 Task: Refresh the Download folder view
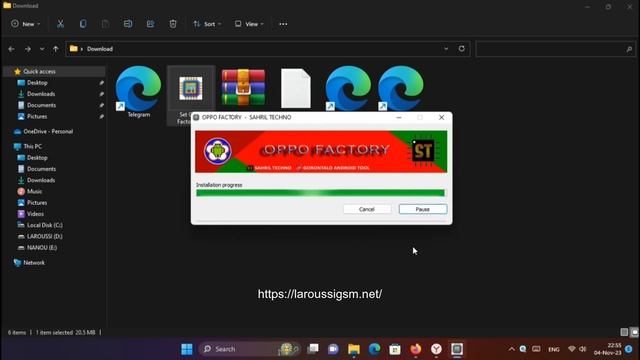tap(461, 49)
